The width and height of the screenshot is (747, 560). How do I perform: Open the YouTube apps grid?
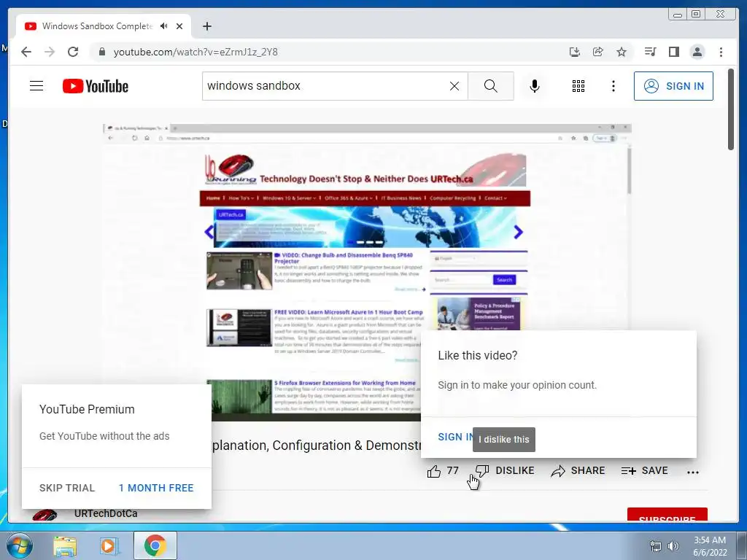tap(578, 86)
